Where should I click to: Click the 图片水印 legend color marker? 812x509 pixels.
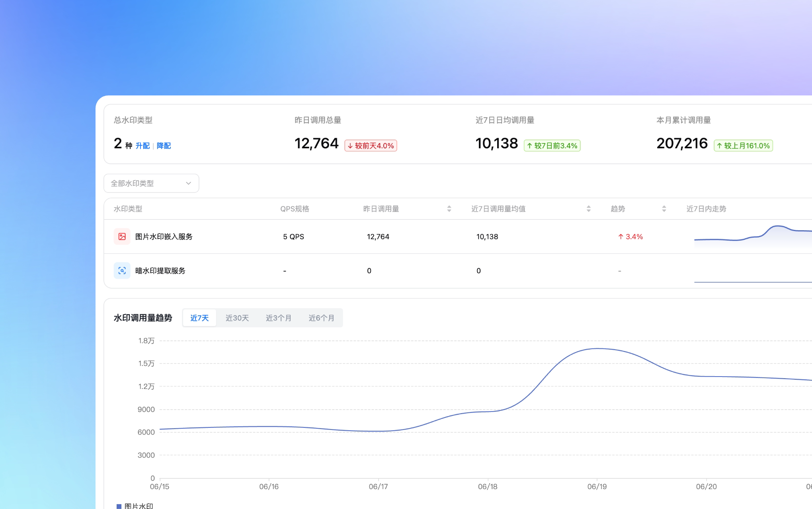tap(119, 506)
